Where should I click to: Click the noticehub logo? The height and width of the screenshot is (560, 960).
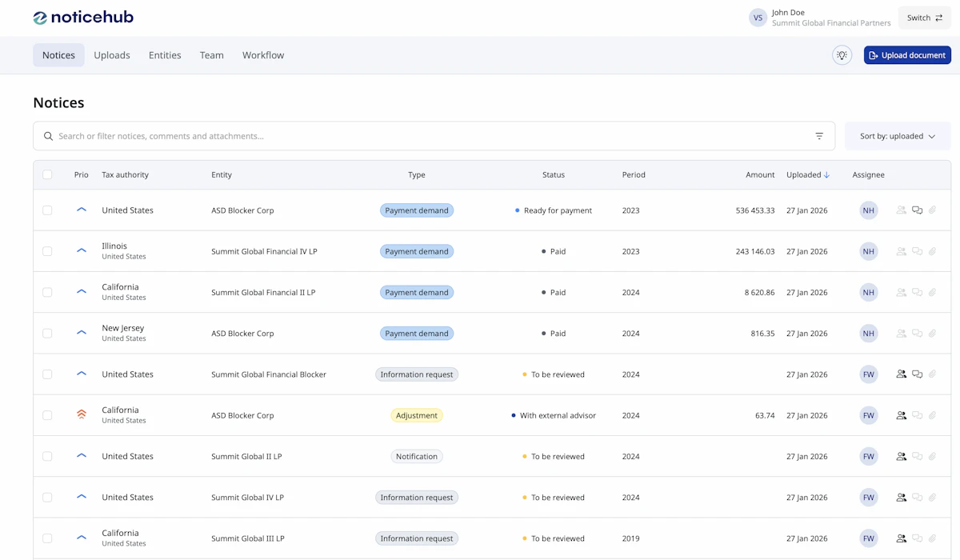point(83,18)
